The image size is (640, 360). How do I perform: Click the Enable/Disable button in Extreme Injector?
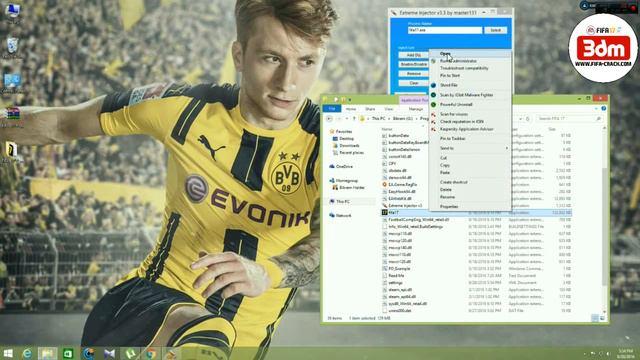click(x=413, y=64)
